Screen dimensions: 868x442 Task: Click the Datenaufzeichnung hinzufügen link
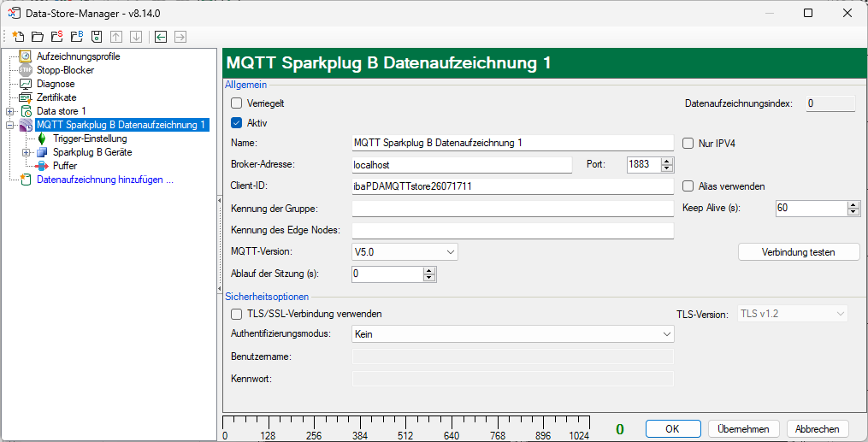pos(105,180)
